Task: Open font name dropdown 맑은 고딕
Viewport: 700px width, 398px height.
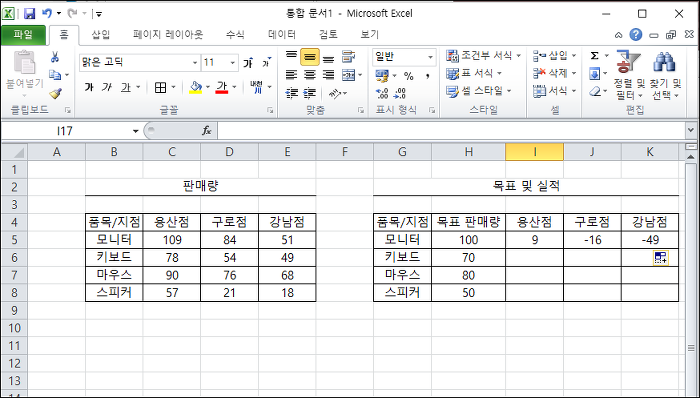Action: 195,63
